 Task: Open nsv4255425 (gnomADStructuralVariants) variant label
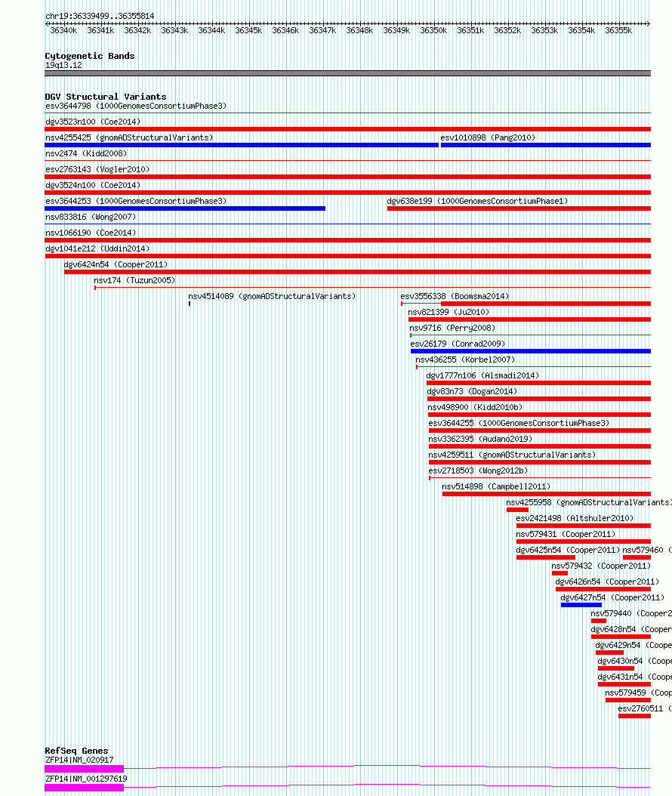tap(129, 137)
